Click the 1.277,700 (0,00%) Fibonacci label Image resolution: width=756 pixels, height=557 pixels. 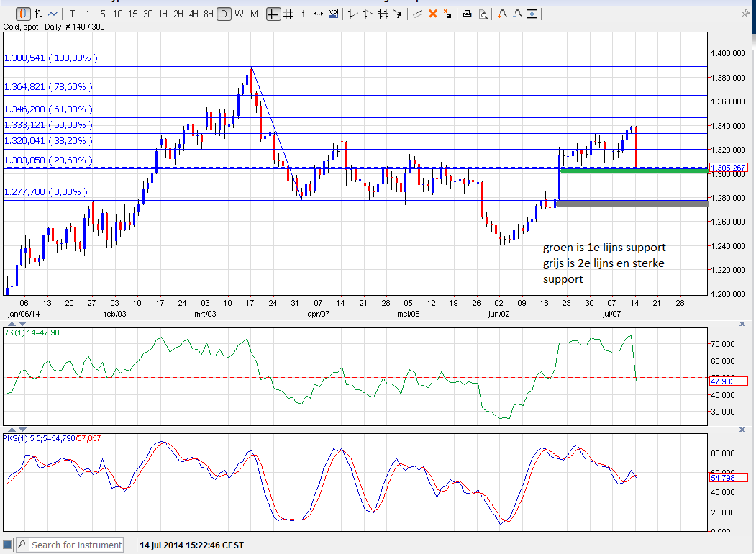(46, 192)
